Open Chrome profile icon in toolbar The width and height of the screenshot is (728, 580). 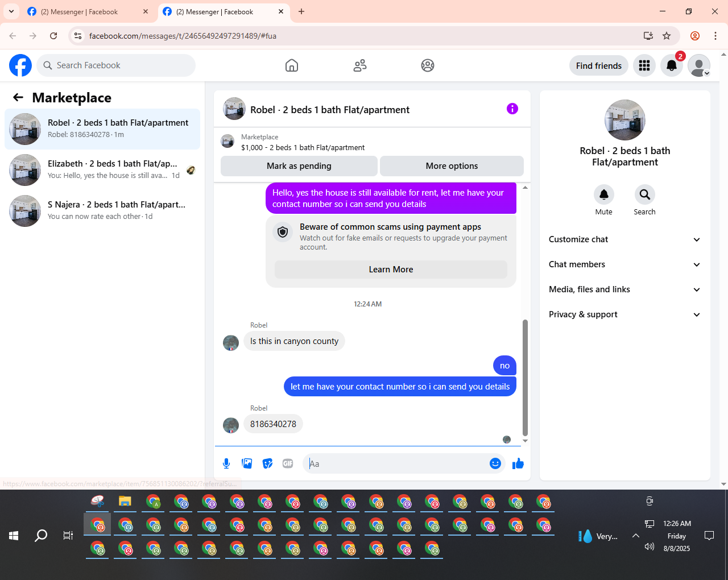pos(695,36)
